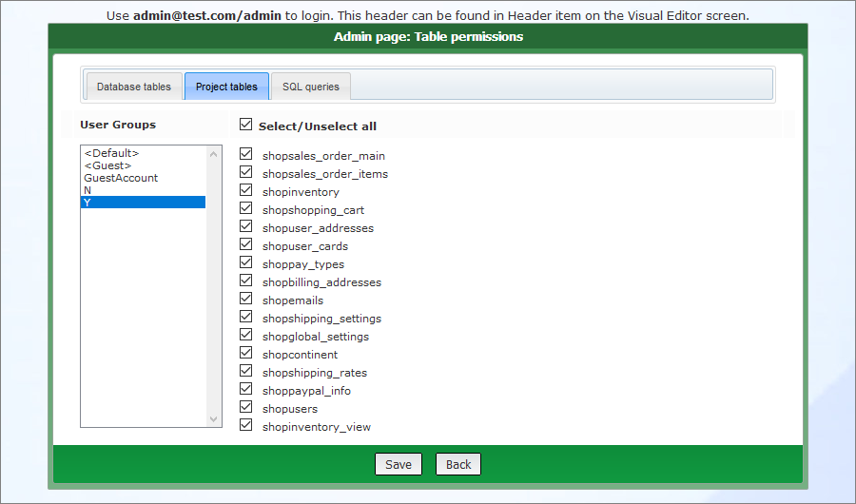Image resolution: width=856 pixels, height=504 pixels.
Task: Toggle the shopshipping_rates checkbox
Action: pos(245,370)
